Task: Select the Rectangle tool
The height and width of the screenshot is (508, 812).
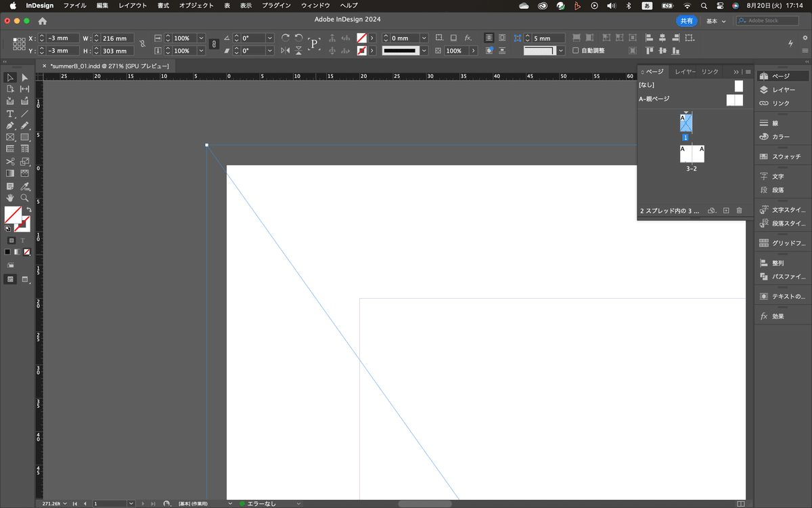Action: (25, 137)
